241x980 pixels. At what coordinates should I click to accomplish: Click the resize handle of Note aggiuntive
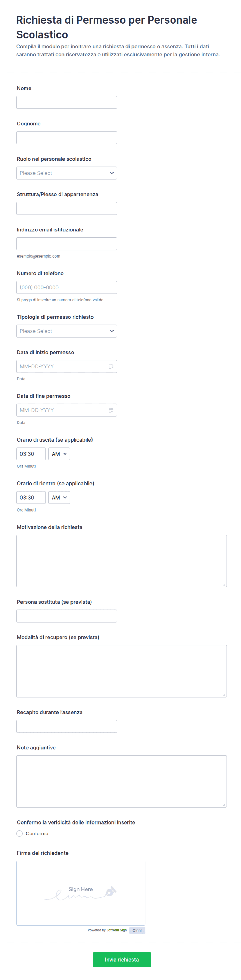[224, 805]
